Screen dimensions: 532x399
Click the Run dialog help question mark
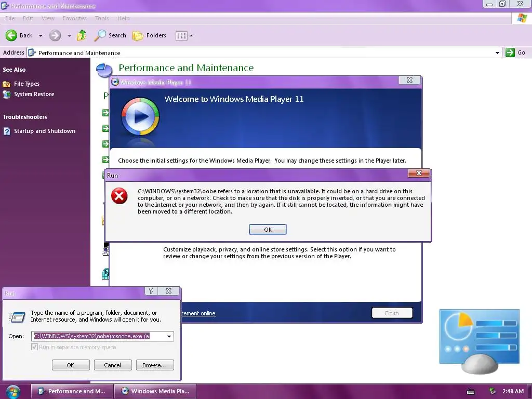[151, 291]
